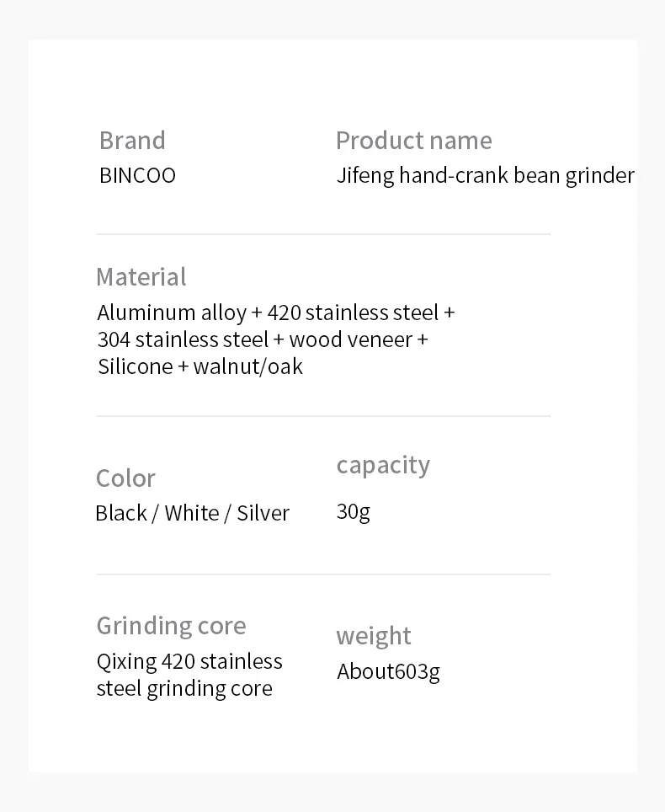The height and width of the screenshot is (812, 665).
Task: Select the Black / White / Silver text
Action: click(193, 513)
